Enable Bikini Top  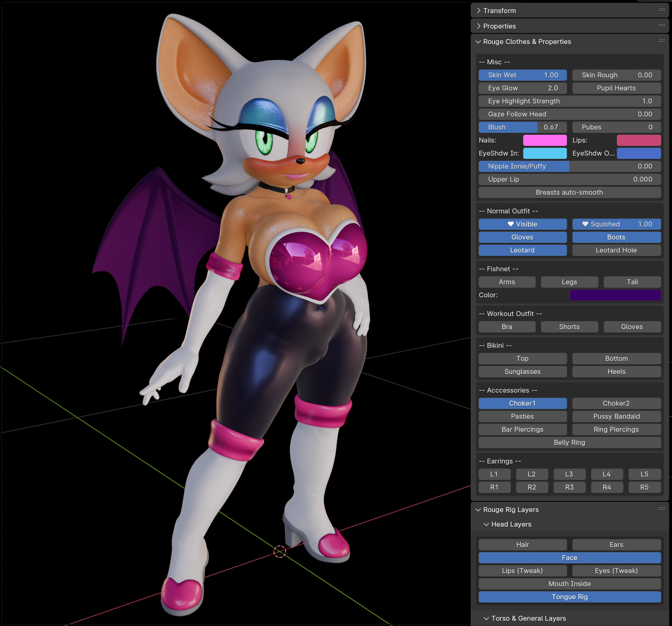(x=523, y=358)
